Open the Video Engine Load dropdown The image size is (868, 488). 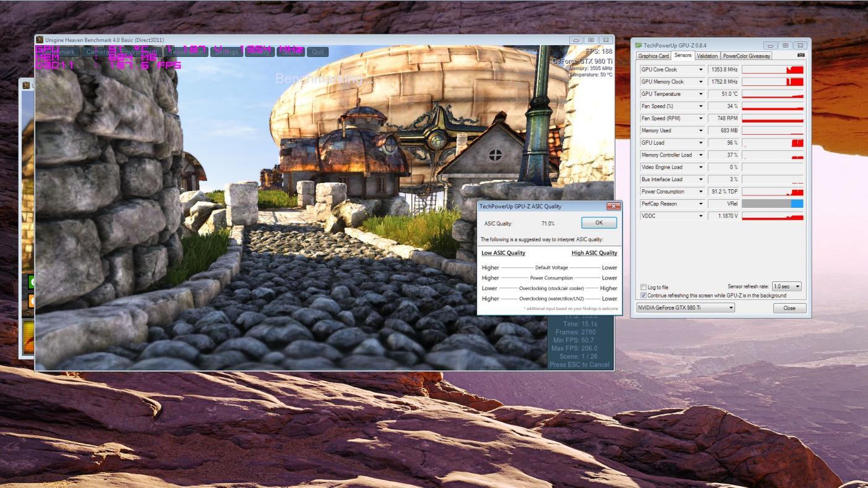click(x=701, y=167)
